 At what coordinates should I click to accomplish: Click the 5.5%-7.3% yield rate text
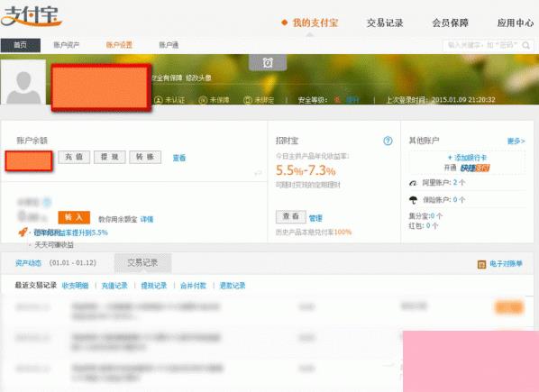[x=306, y=170]
